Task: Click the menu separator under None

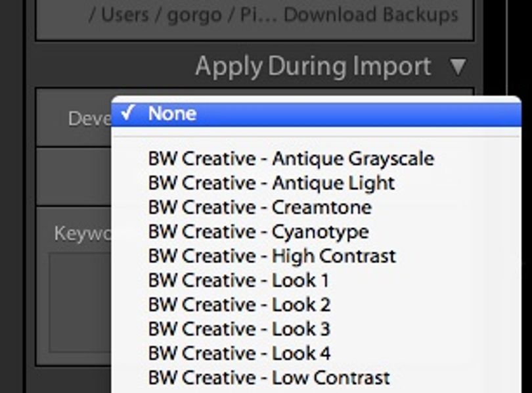Action: (316, 137)
